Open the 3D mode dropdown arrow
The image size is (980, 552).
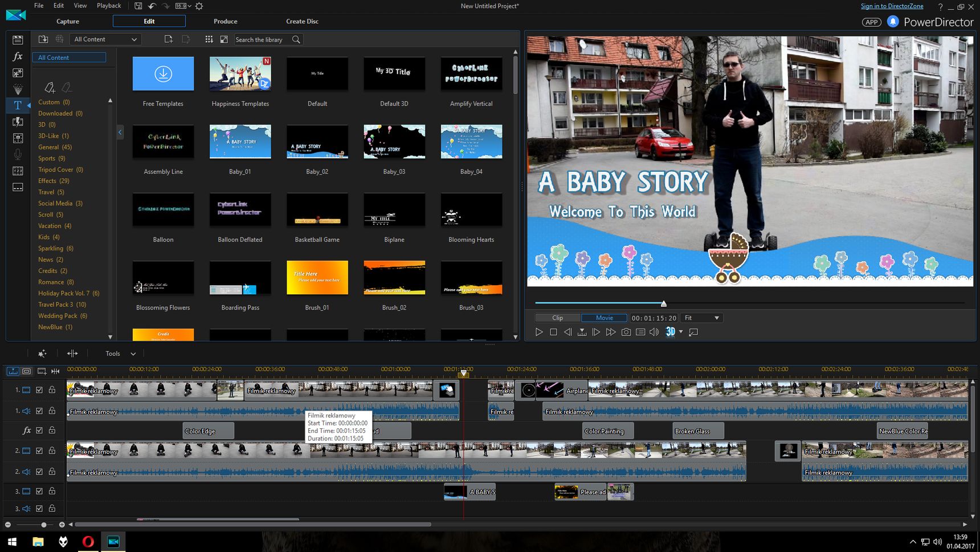point(681,332)
